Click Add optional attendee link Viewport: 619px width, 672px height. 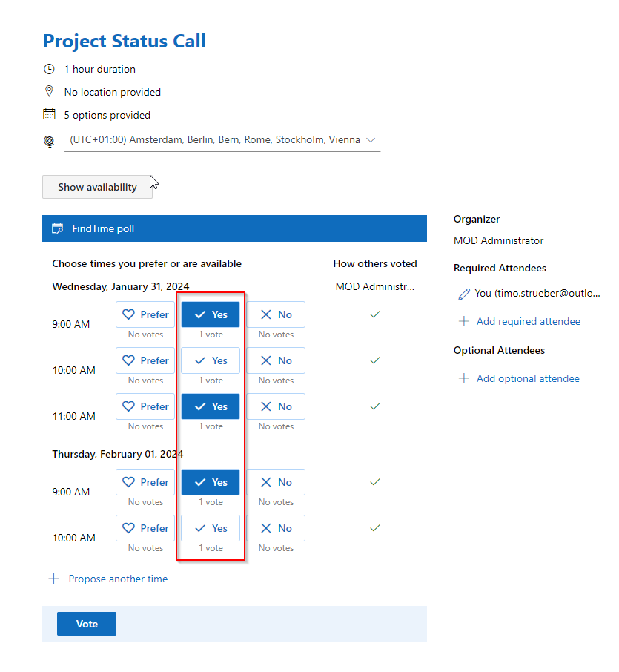[528, 378]
